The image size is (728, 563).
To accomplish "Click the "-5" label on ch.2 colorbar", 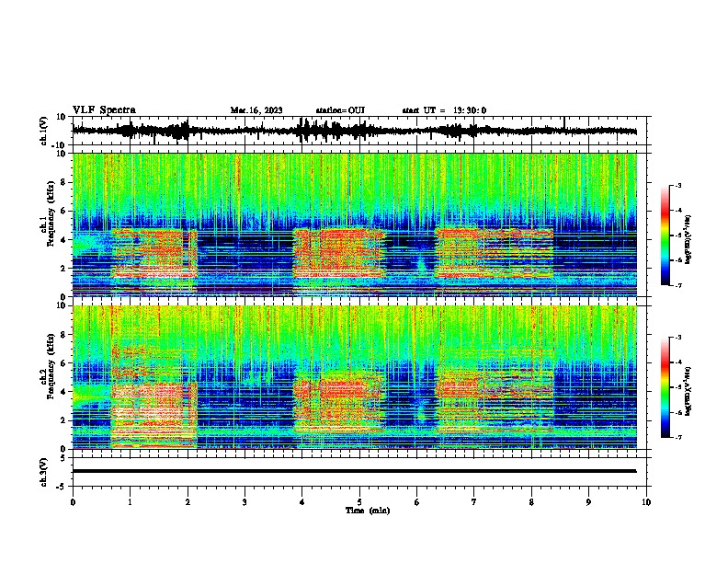I will pos(677,387).
